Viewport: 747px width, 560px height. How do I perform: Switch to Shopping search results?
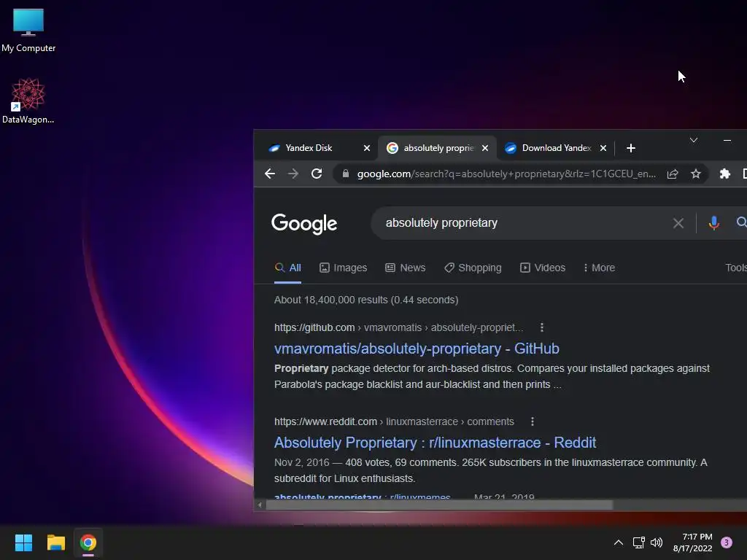pyautogui.click(x=473, y=268)
